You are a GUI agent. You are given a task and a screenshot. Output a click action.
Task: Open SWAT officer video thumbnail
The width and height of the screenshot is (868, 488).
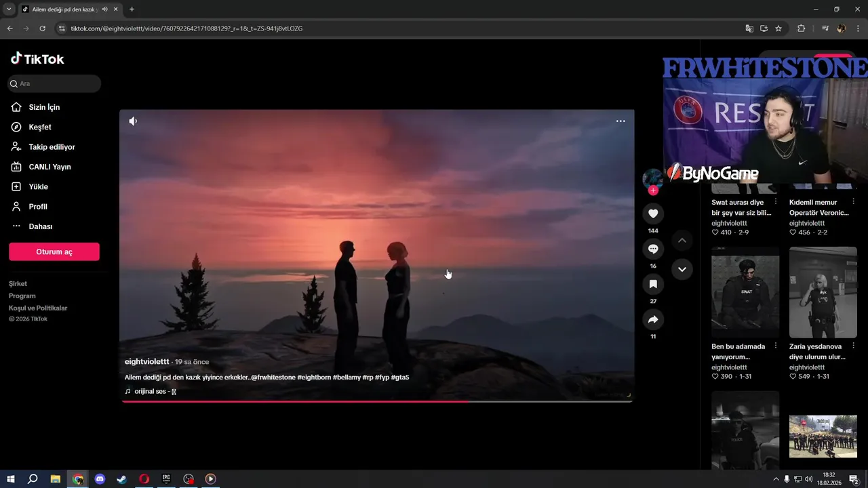745,292
